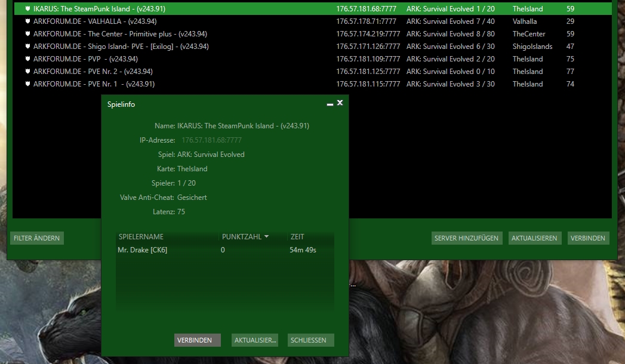Click map name ShigoIslands in server list

pos(532,46)
